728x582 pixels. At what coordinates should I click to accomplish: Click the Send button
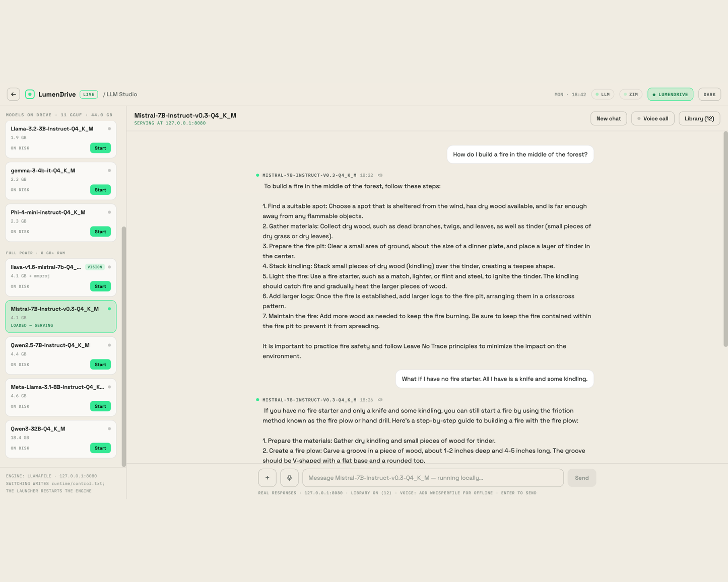coord(582,478)
